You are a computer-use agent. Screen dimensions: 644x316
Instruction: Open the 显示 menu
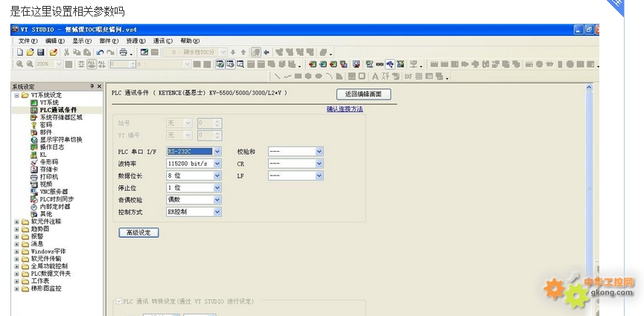(x=82, y=41)
